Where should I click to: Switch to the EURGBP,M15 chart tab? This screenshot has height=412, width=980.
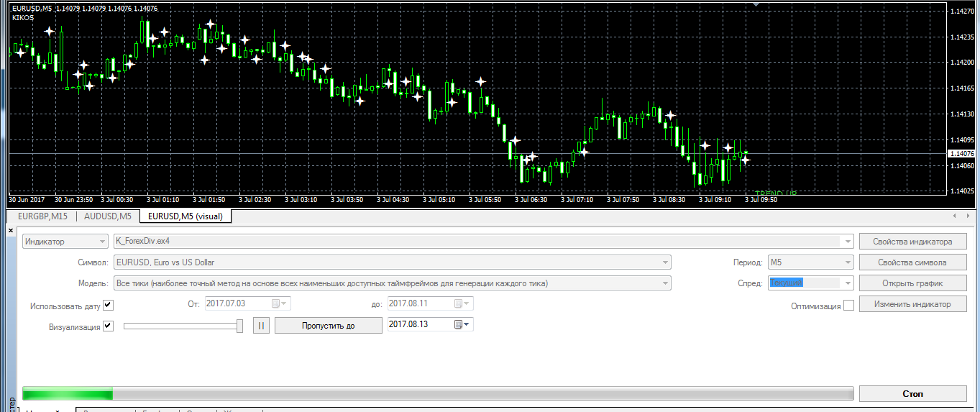42,216
